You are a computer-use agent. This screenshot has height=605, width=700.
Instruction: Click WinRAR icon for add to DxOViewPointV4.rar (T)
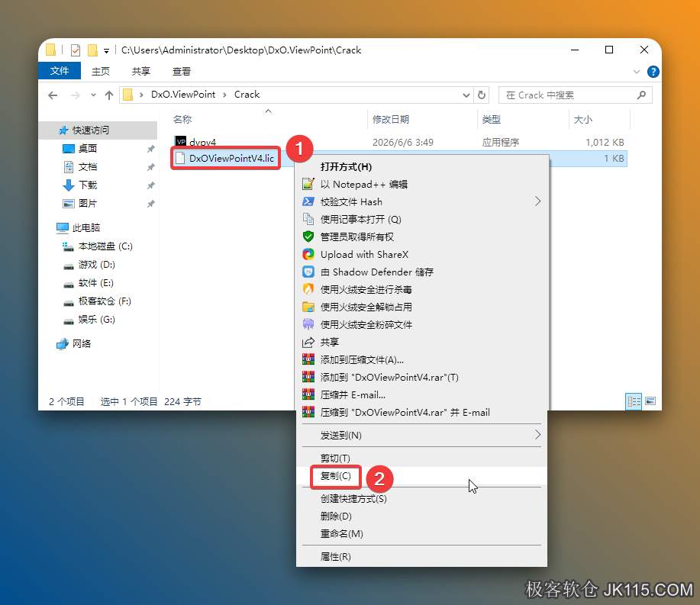[x=308, y=377]
